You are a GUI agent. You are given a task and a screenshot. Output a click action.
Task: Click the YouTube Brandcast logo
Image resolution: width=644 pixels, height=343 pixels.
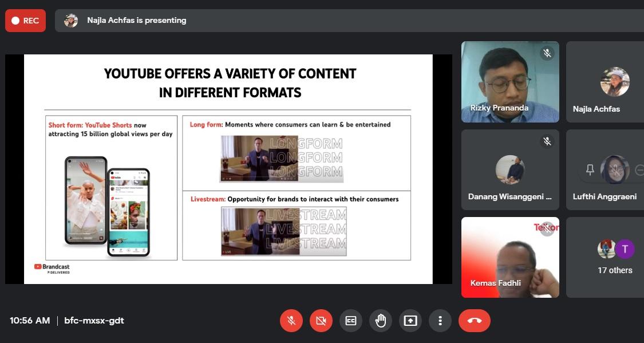(52, 269)
